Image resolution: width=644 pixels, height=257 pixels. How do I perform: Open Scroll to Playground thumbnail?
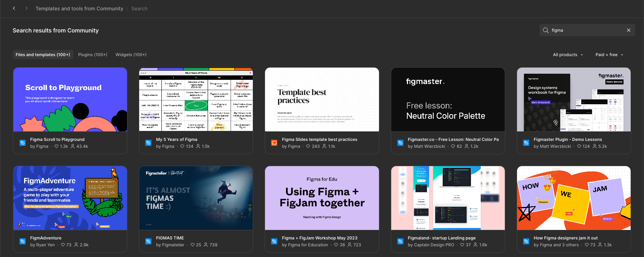tap(70, 100)
